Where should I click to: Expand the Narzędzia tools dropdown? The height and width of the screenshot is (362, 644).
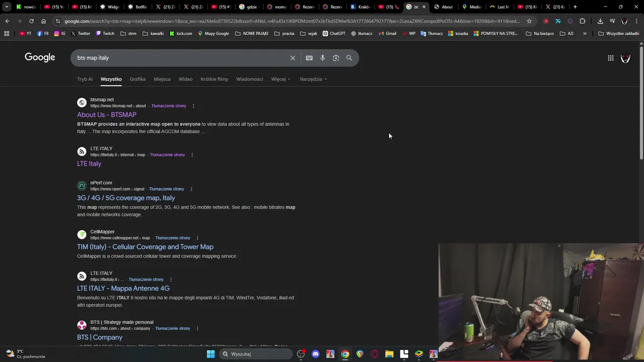click(313, 79)
